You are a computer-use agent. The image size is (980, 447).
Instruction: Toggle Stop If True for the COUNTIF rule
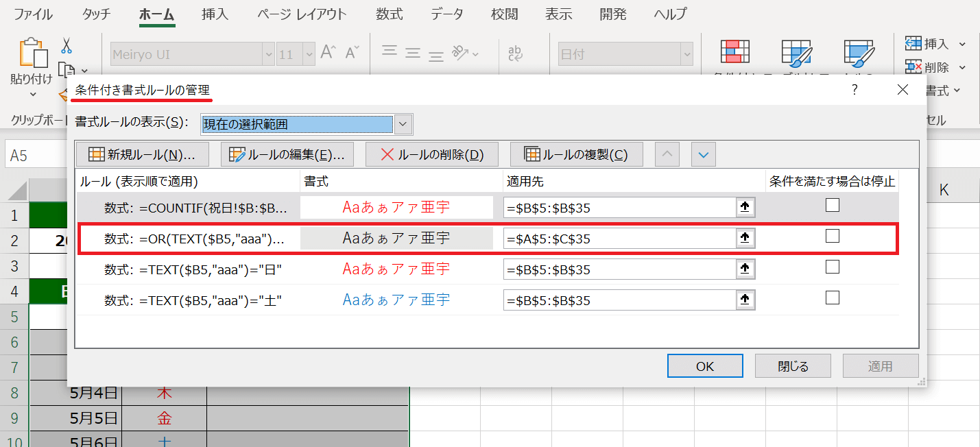[x=832, y=205]
